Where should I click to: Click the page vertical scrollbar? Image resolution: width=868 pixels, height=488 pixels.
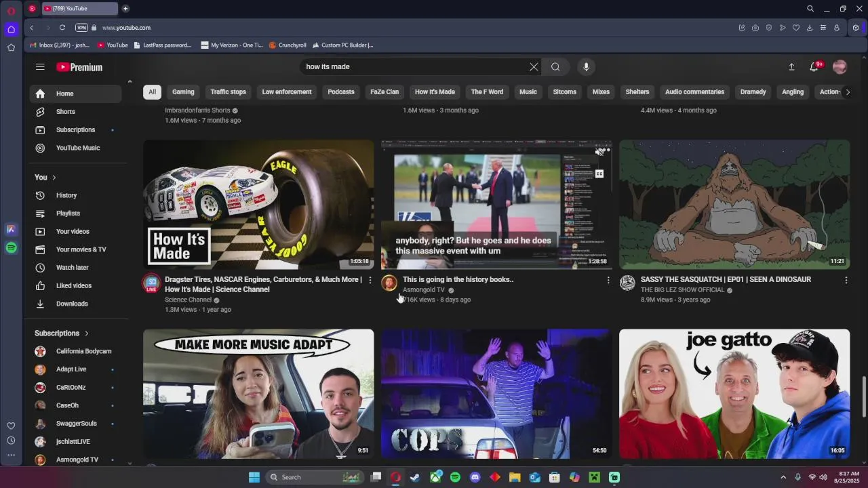(x=863, y=396)
